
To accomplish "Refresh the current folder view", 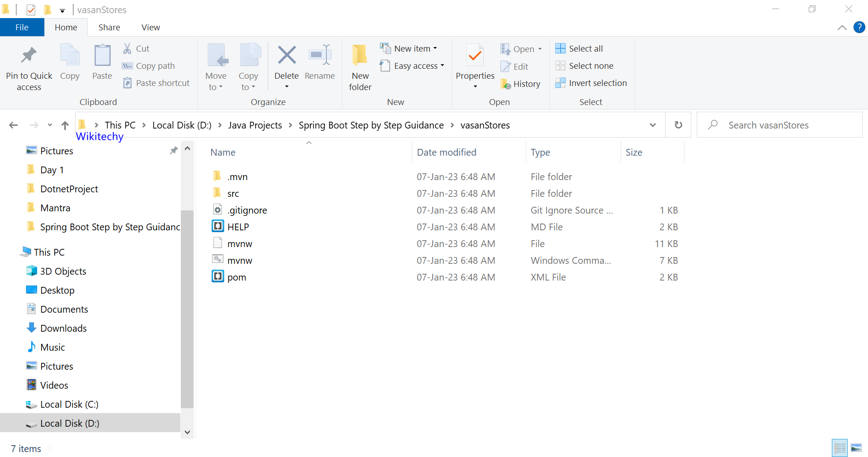I will pos(678,125).
